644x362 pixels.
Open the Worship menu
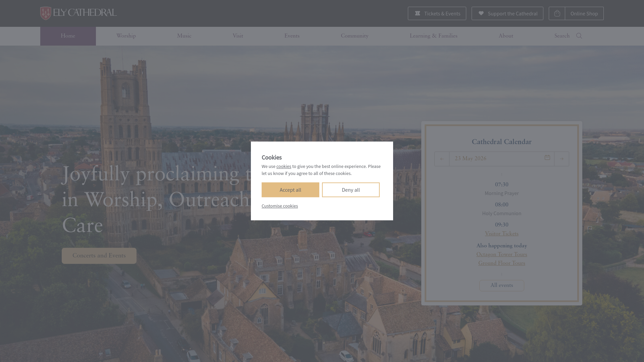coord(126,36)
